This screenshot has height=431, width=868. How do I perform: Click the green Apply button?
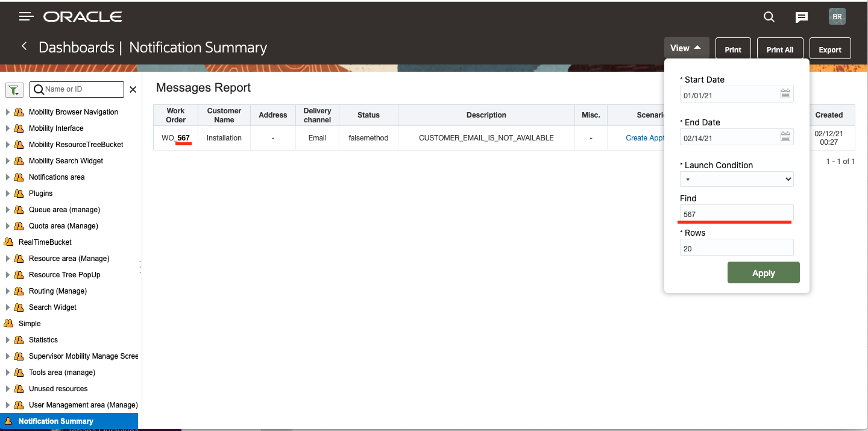pyautogui.click(x=764, y=272)
